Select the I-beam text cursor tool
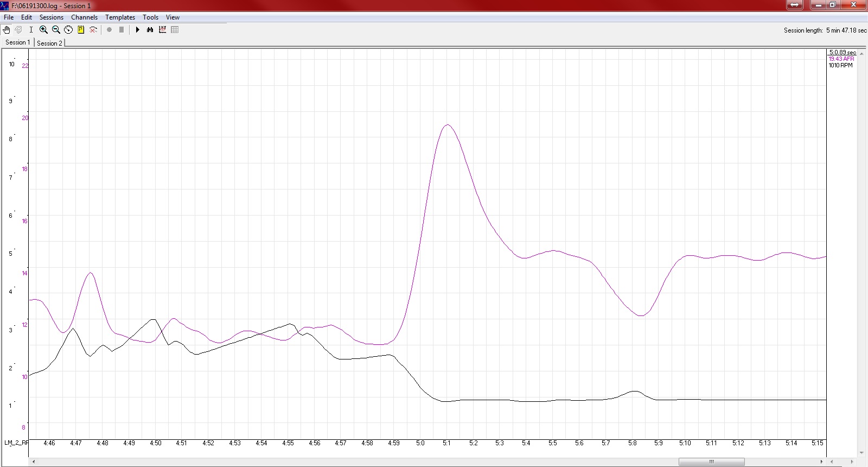Screen dimensions: 868x467 point(31,30)
